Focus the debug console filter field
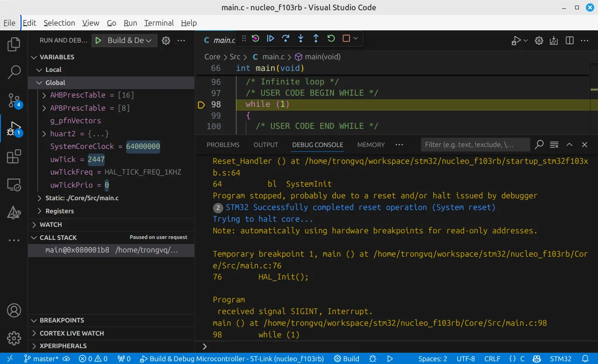The image size is (598, 364). [476, 145]
